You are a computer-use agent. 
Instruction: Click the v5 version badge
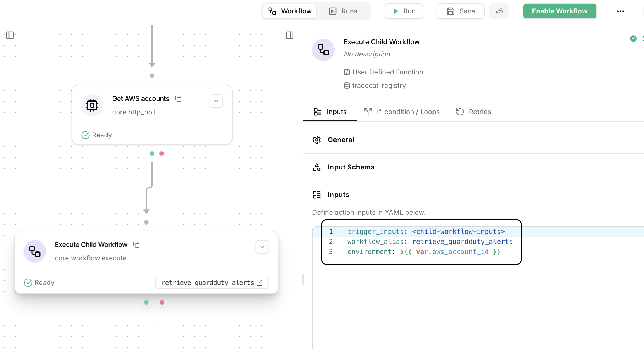point(499,11)
